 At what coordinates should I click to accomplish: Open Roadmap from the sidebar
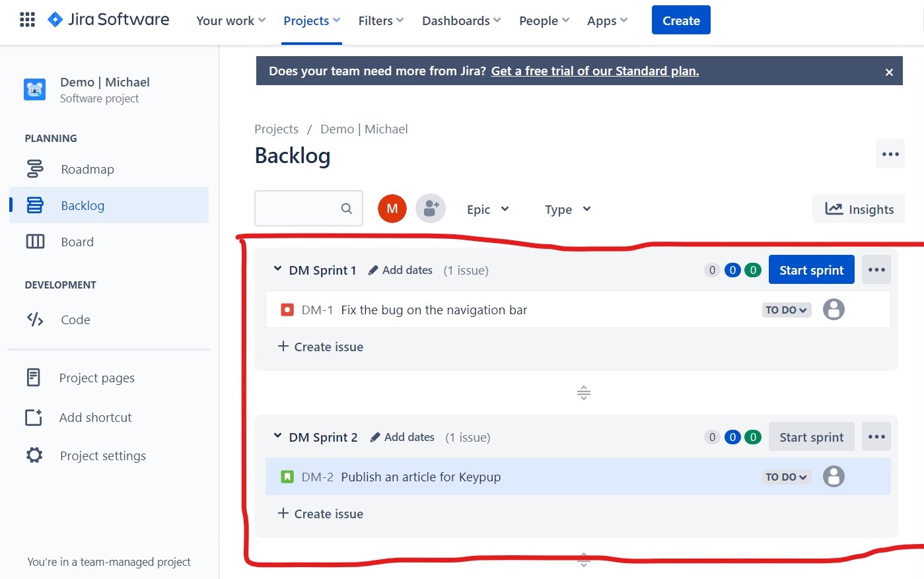click(x=87, y=170)
